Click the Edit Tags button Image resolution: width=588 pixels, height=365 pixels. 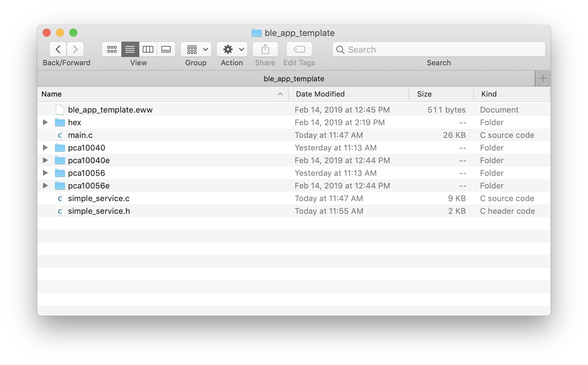[299, 50]
